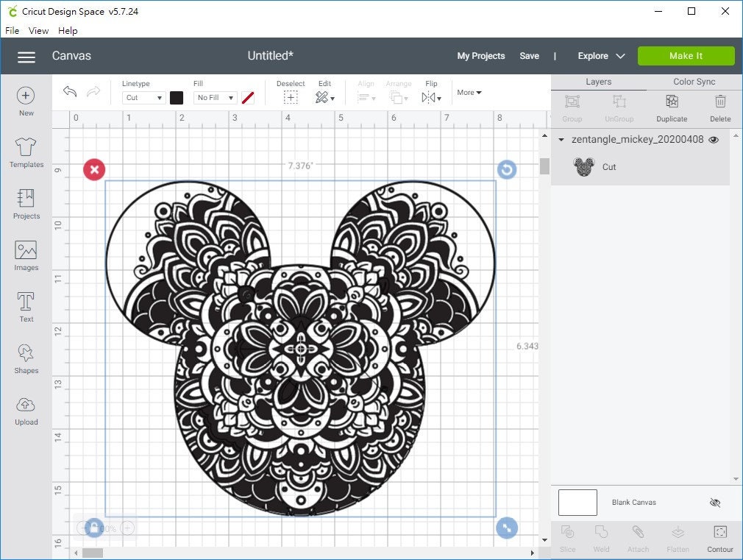Viewport: 743px width, 560px height.
Task: Collapse the zentangle_mickey layer group
Action: 561,140
